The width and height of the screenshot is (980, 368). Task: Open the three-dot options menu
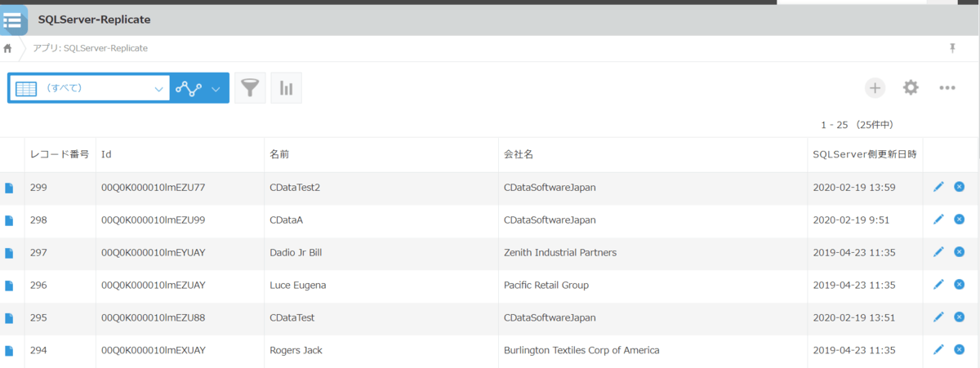pos(947,88)
